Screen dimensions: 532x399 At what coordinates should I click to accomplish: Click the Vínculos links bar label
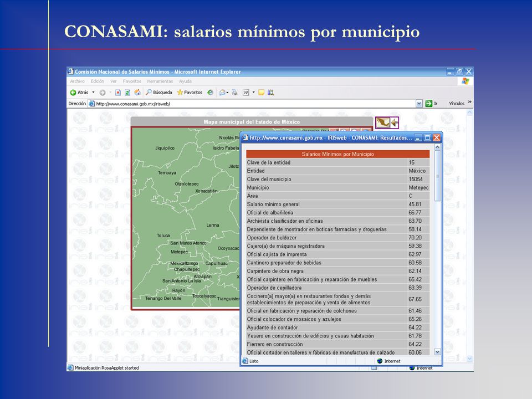pos(457,104)
